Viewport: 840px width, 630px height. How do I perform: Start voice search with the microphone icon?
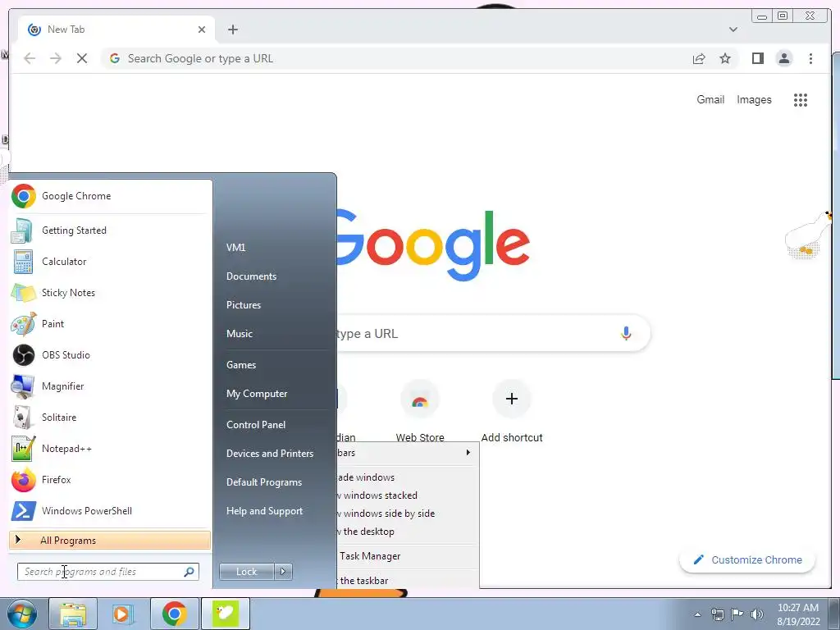point(626,333)
